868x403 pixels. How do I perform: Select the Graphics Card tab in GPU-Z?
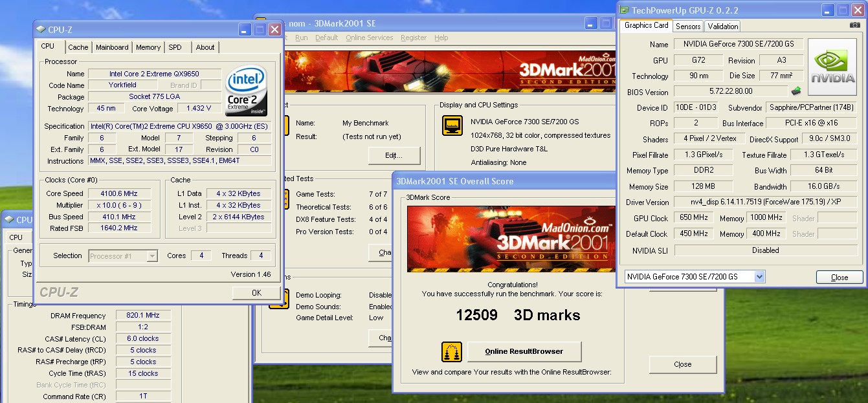[x=646, y=25]
